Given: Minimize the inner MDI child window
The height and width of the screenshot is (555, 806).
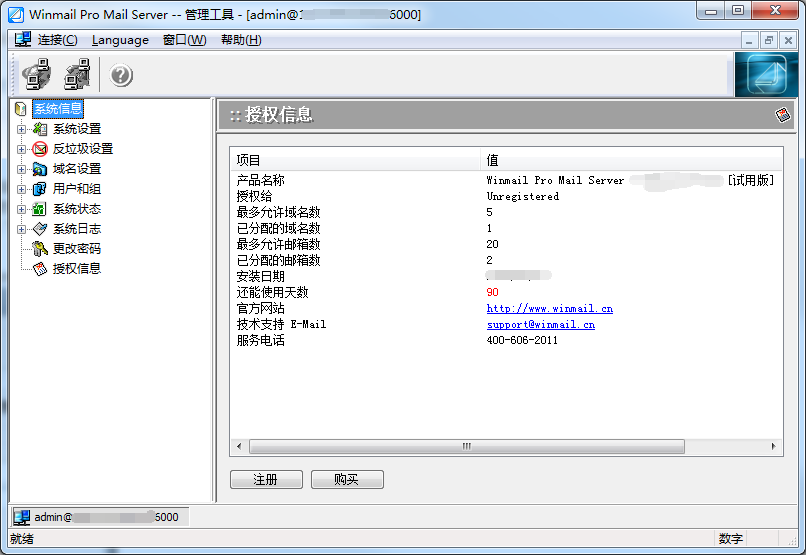Looking at the screenshot, I should (749, 40).
